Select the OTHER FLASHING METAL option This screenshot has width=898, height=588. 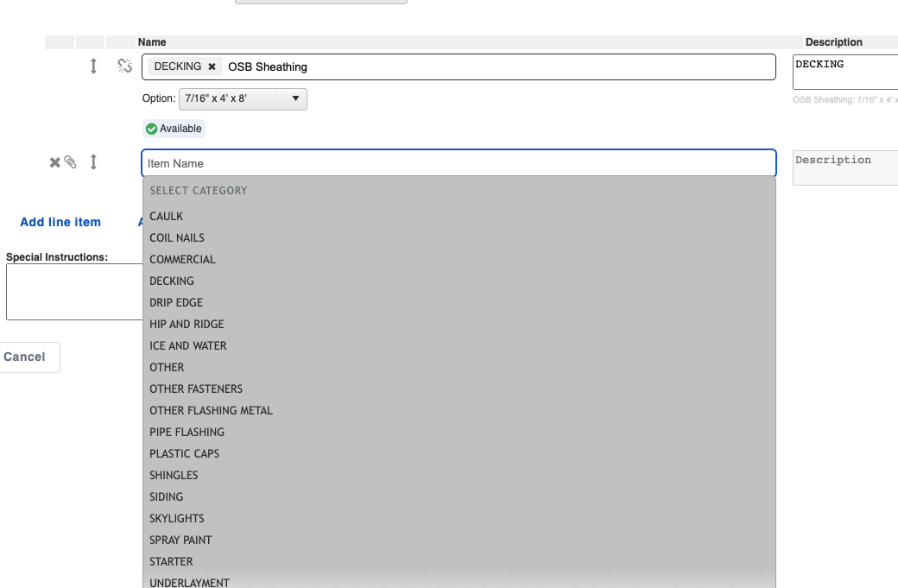pos(211,411)
